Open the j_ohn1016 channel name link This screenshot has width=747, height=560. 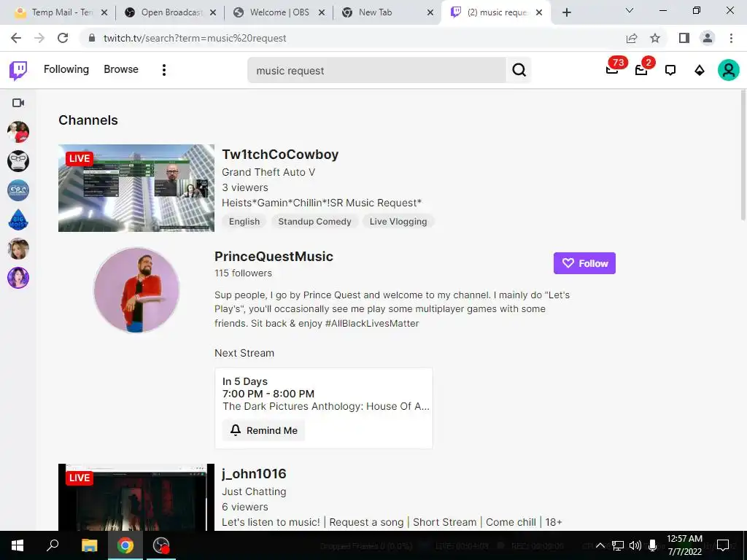(x=254, y=474)
